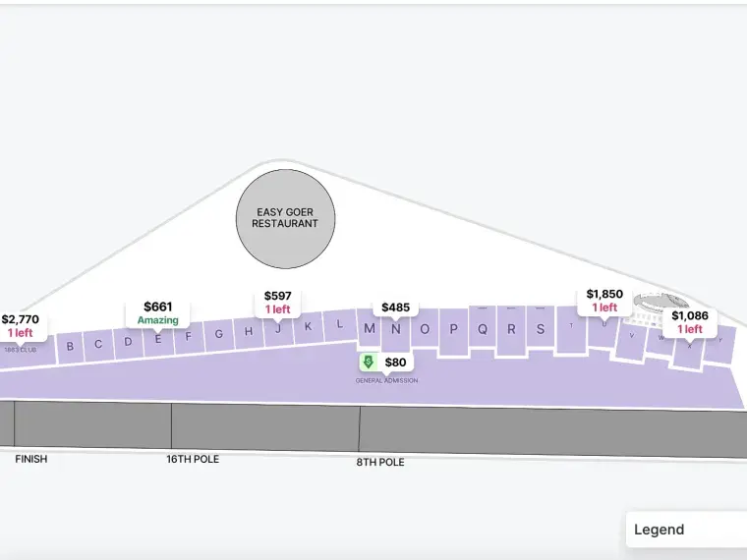This screenshot has width=747, height=560.
Task: Select section C on the seat map
Action: tap(98, 344)
